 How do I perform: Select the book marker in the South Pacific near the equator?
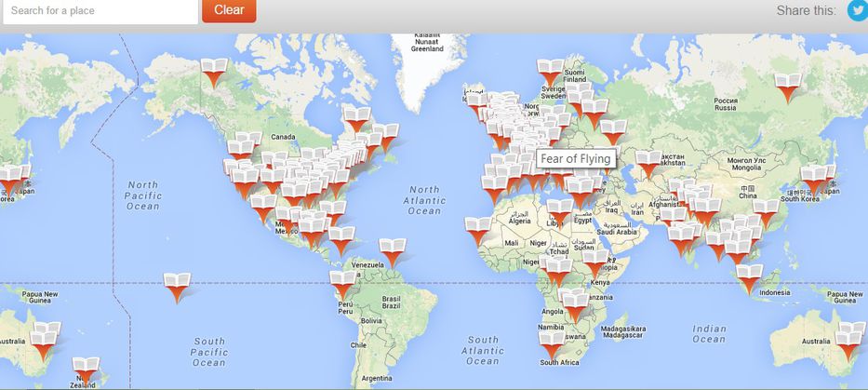tap(177, 288)
